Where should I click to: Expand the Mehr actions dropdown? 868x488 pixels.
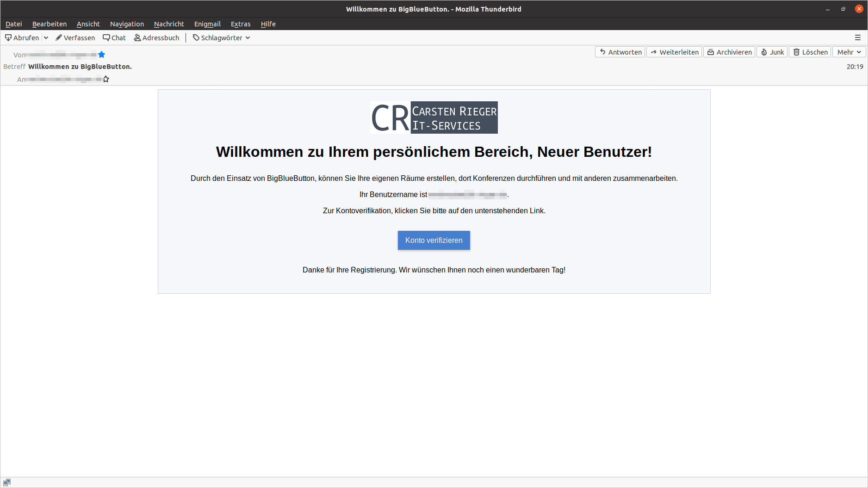(849, 52)
